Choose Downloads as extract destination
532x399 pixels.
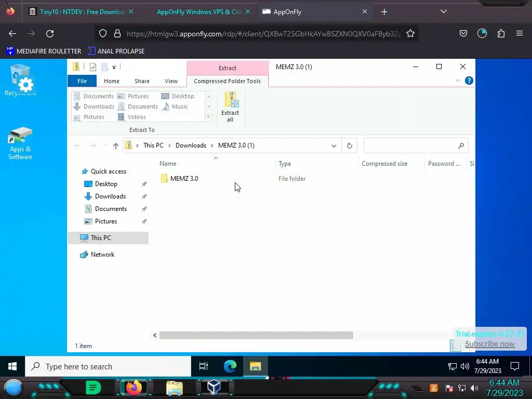[94, 107]
